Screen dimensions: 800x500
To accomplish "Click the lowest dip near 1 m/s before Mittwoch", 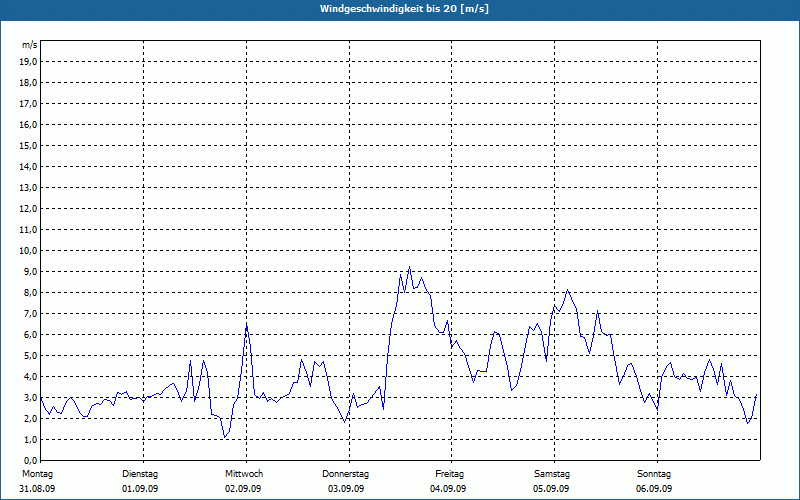I will click(224, 437).
